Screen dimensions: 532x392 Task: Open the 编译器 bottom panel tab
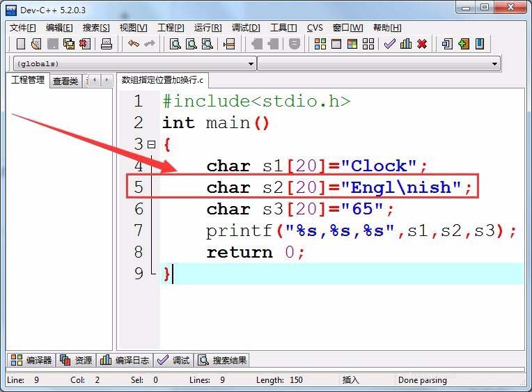point(31,360)
